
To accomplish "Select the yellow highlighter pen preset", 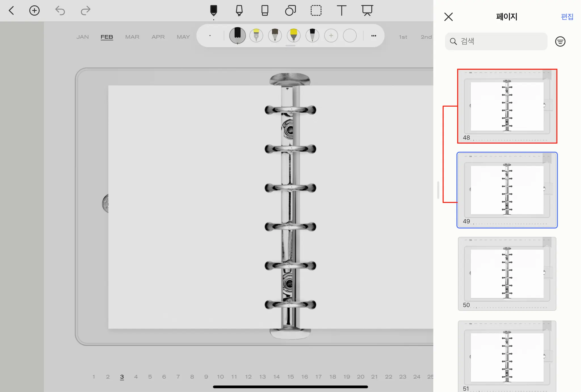I will 293,36.
